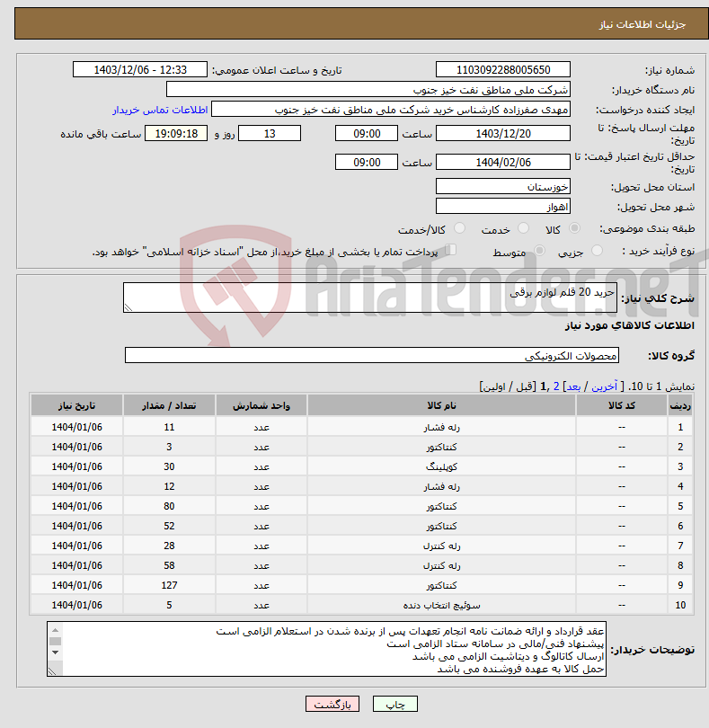The height and width of the screenshot is (728, 709).
Task: Click the نام دستگاه خریدار field
Action: pos(368,90)
